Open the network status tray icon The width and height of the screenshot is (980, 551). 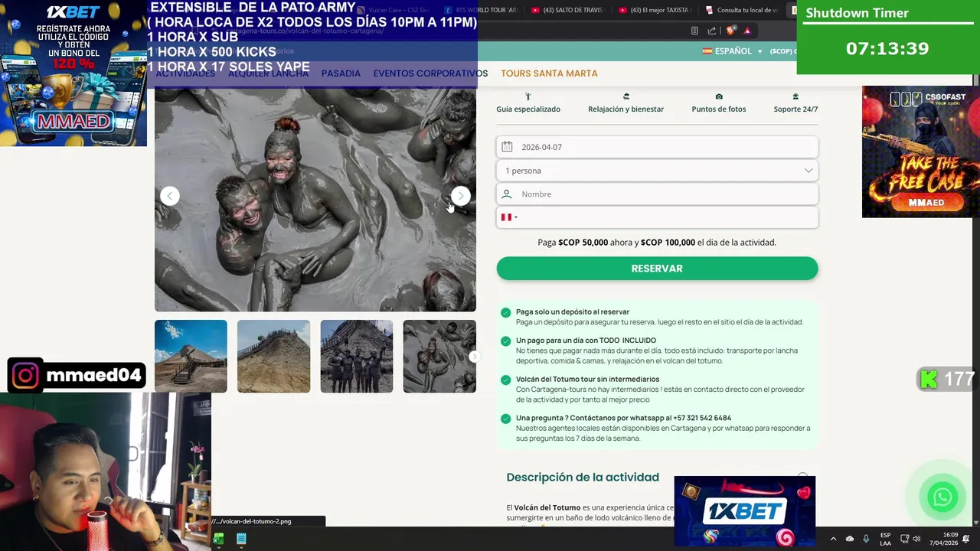click(x=904, y=539)
